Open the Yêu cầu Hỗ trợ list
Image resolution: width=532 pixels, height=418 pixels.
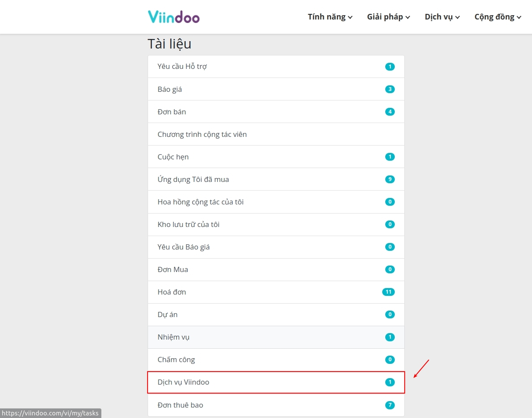[x=276, y=67]
